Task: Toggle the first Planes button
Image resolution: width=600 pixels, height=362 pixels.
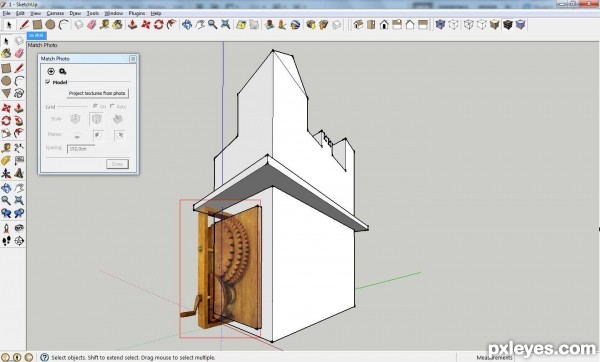Action: coord(77,135)
